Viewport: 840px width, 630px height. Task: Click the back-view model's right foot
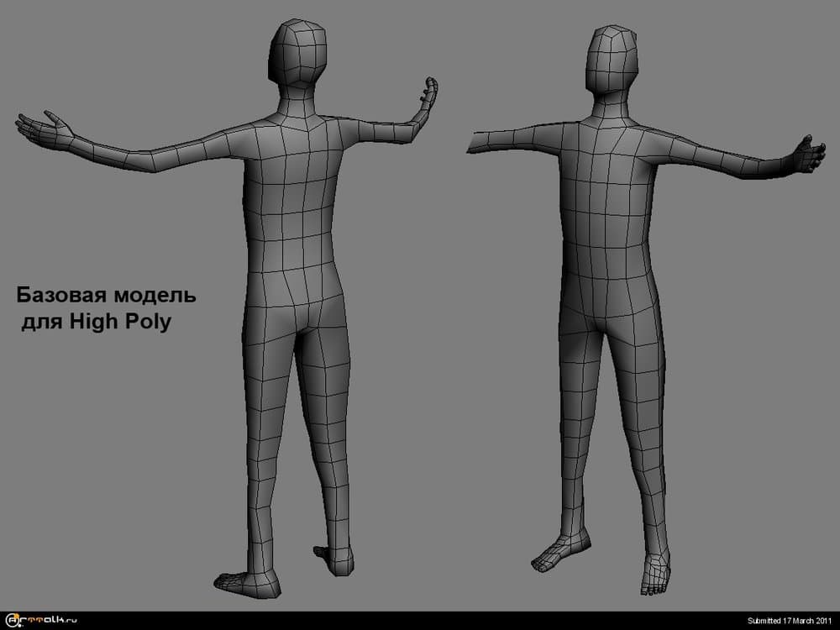tap(333, 558)
